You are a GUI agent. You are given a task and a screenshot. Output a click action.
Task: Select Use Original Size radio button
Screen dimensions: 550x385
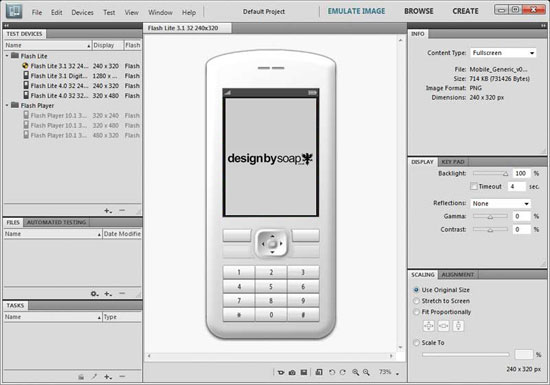[416, 290]
